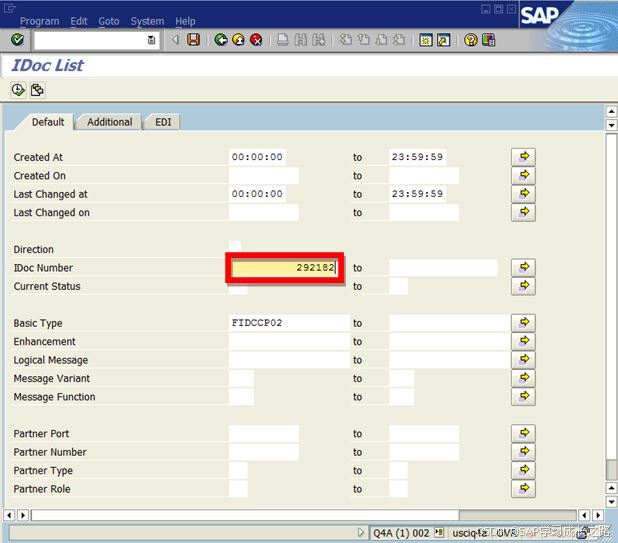Open the command field history dropdown

(151, 40)
